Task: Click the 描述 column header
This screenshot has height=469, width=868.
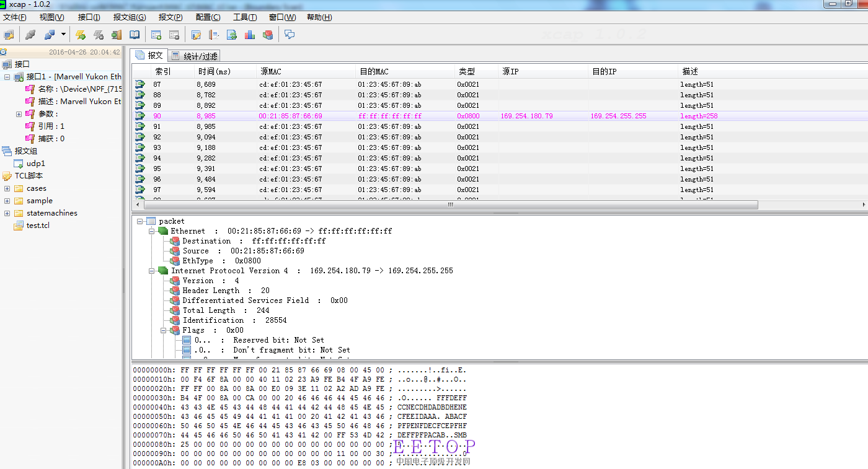Action: pos(773,71)
